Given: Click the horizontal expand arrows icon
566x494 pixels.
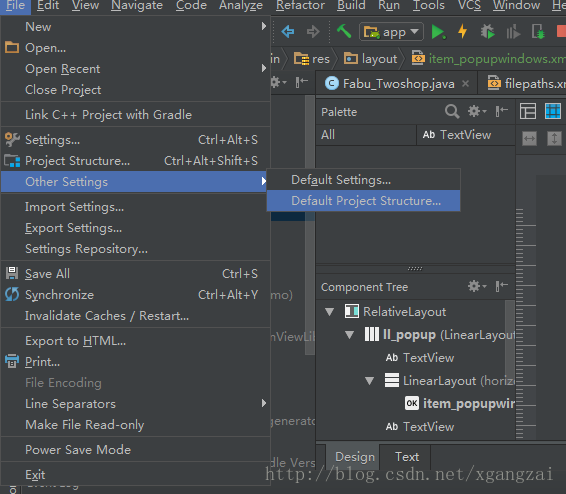Looking at the screenshot, I should 529,139.
